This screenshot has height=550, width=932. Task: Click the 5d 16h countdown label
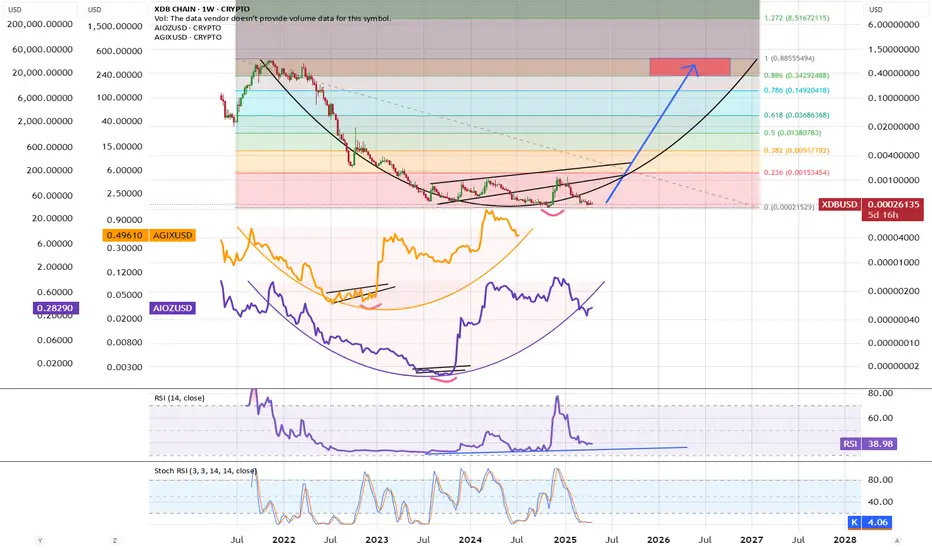pos(883,215)
